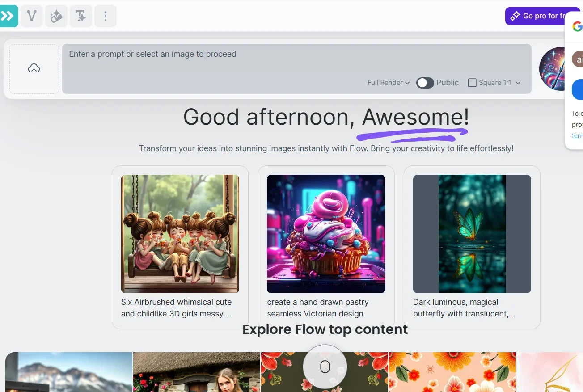Screen dimensions: 583x392
Task: Click the Google logo in the popup
Action: tap(577, 27)
